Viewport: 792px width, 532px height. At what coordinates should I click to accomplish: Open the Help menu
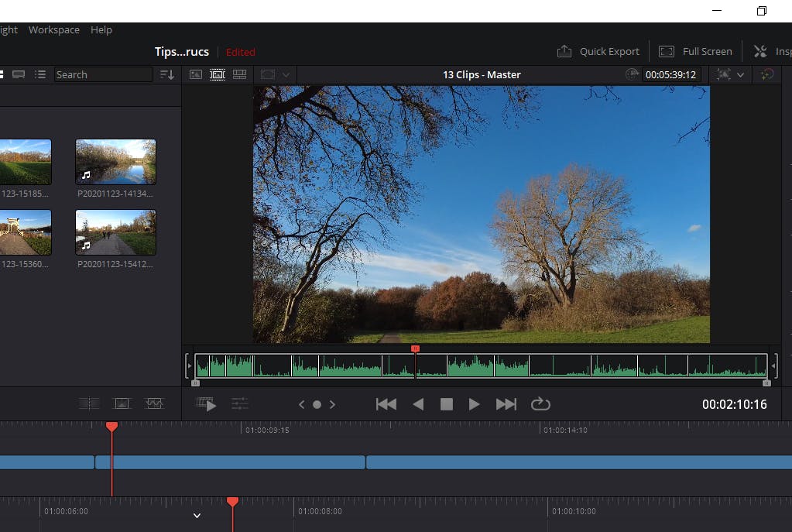(101, 29)
